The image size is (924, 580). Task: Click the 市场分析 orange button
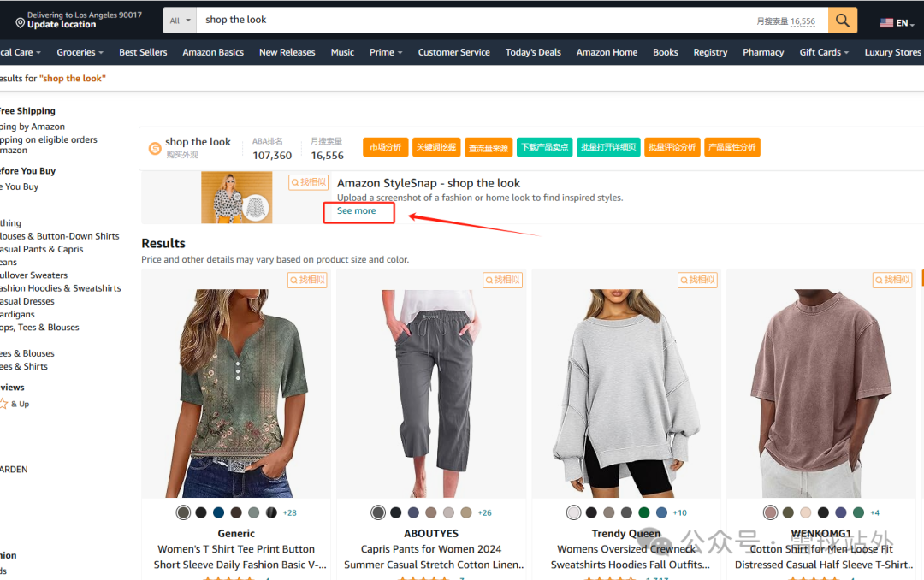(x=385, y=147)
